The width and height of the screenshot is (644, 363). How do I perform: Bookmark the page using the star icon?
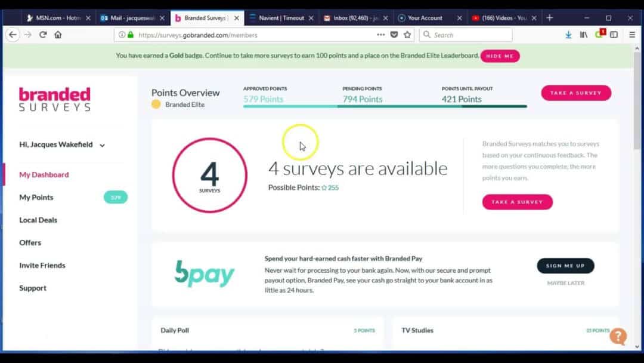tap(408, 35)
